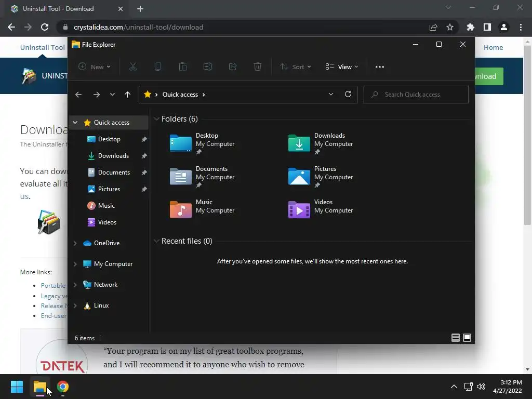Image resolution: width=532 pixels, height=399 pixels.
Task: Open Chrome extensions puzzle icon
Action: 471,27
